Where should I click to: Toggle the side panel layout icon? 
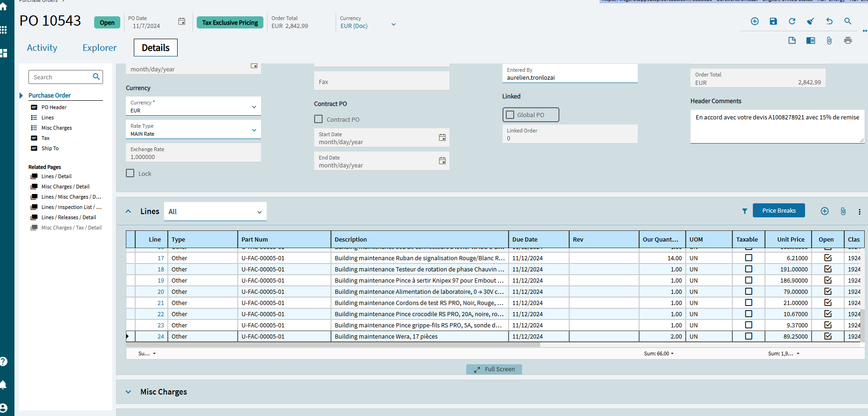[811, 41]
